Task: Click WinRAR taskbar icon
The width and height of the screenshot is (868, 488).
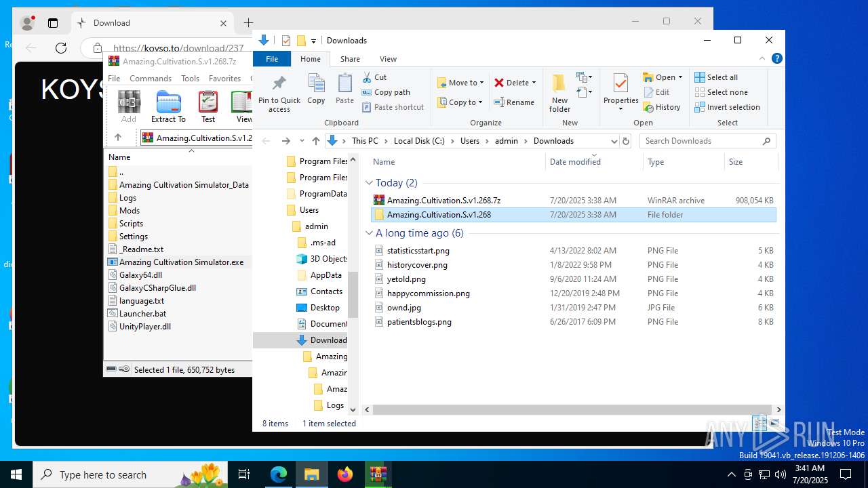Action: [x=378, y=474]
